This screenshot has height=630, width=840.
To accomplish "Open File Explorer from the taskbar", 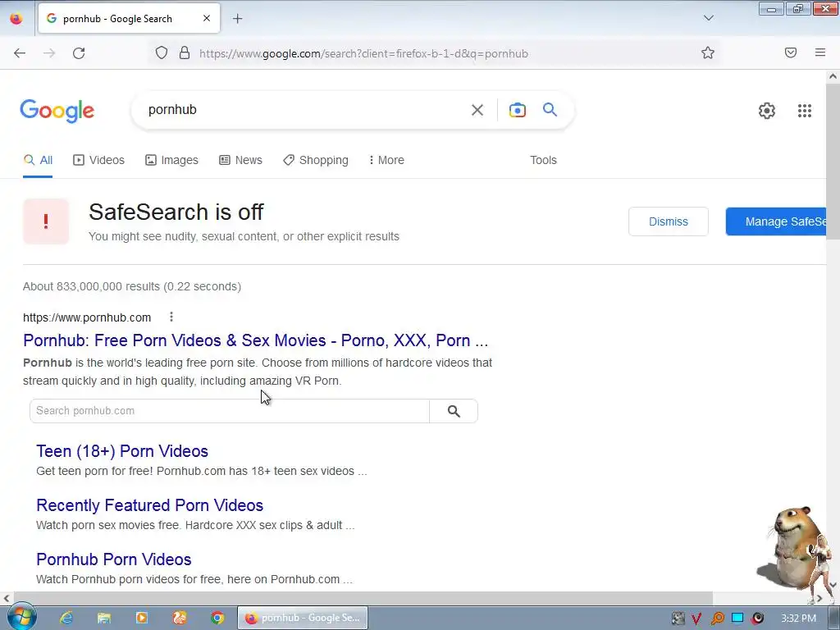I will click(x=104, y=618).
